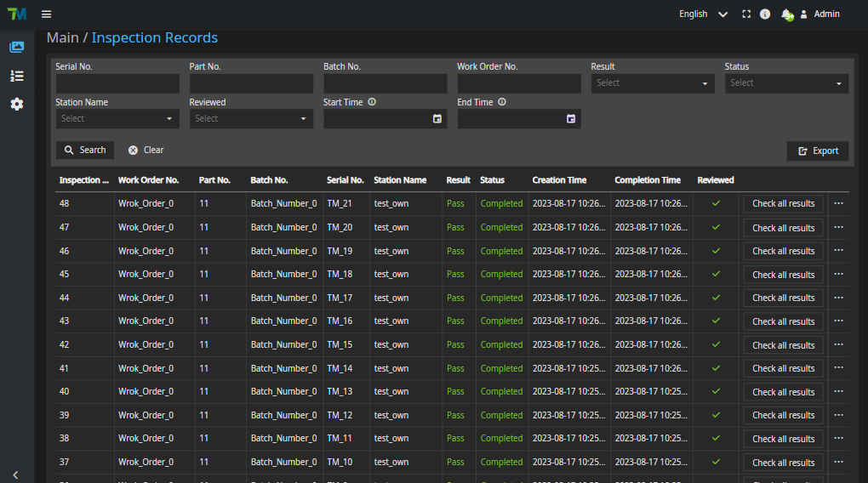
Task: Open the Reviewed filter dropdown
Action: [x=251, y=119]
